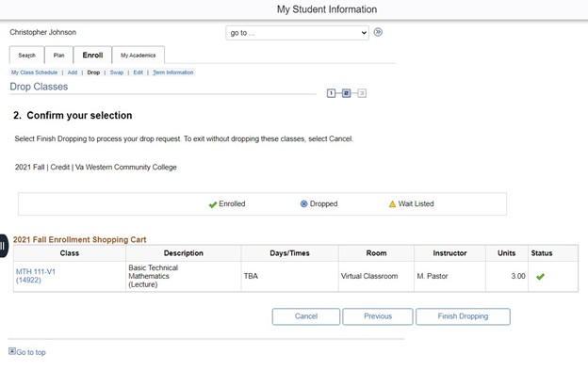
Task: Go to the Add sub-tab
Action: point(73,73)
